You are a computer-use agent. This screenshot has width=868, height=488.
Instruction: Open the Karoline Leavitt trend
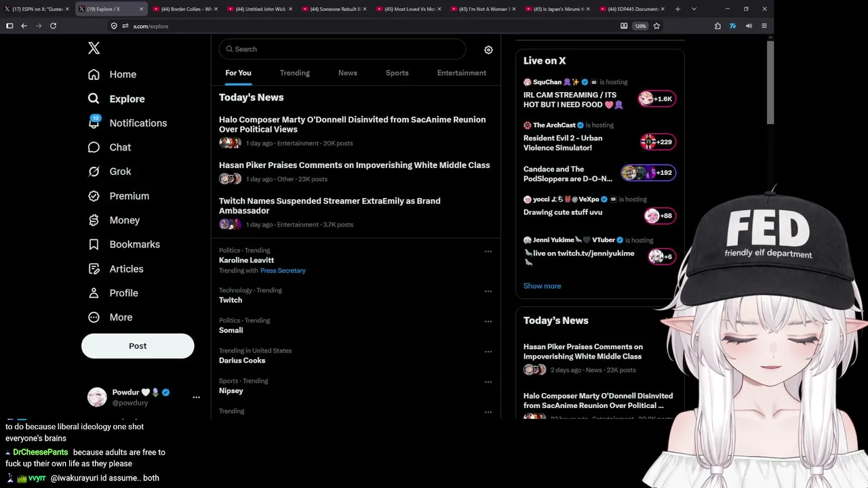[x=246, y=260]
